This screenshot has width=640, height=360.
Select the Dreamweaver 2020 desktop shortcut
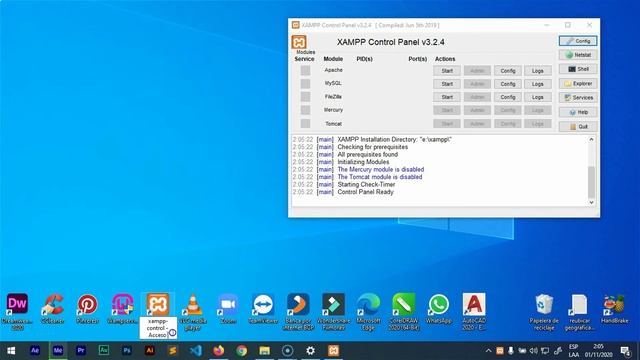pos(17,311)
